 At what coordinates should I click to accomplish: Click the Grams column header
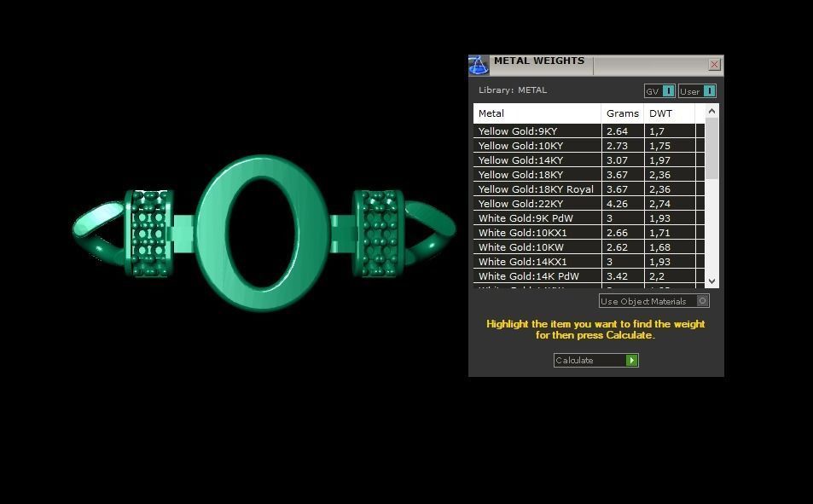click(x=623, y=113)
